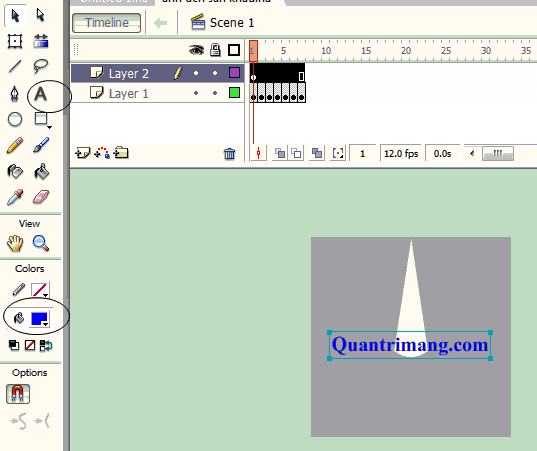Toggle Layer 1 lock dot
This screenshot has height=451, width=537.
click(x=215, y=93)
